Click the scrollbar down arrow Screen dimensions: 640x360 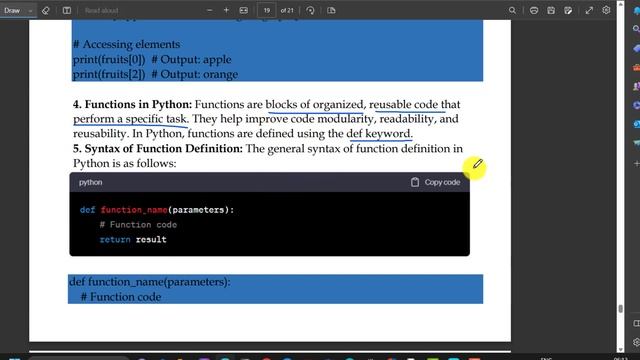pos(621,350)
